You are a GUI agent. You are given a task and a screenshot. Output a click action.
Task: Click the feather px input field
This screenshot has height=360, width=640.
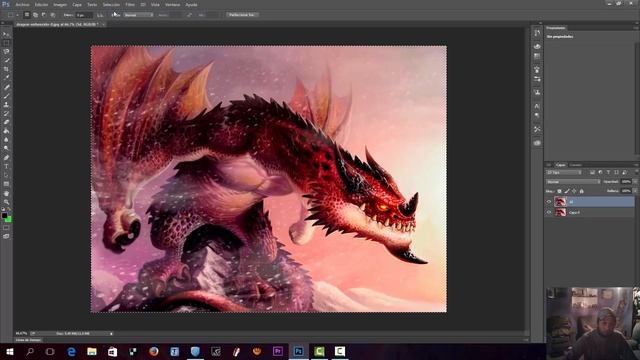coord(84,15)
